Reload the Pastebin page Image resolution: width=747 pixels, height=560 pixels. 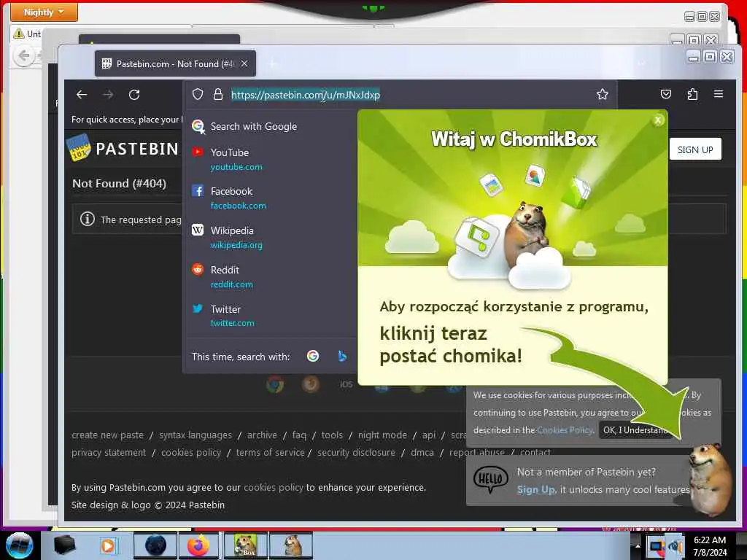[x=134, y=95]
